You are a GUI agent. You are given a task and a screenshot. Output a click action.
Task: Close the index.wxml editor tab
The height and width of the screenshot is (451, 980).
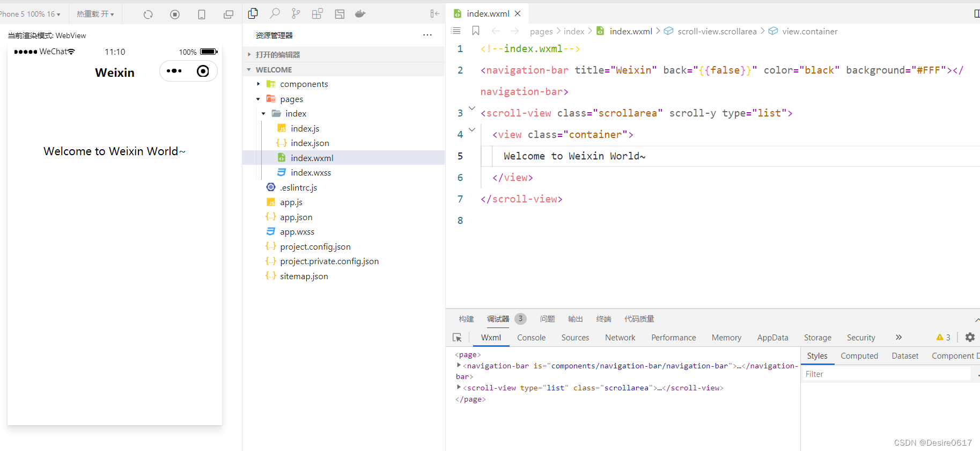tap(518, 13)
